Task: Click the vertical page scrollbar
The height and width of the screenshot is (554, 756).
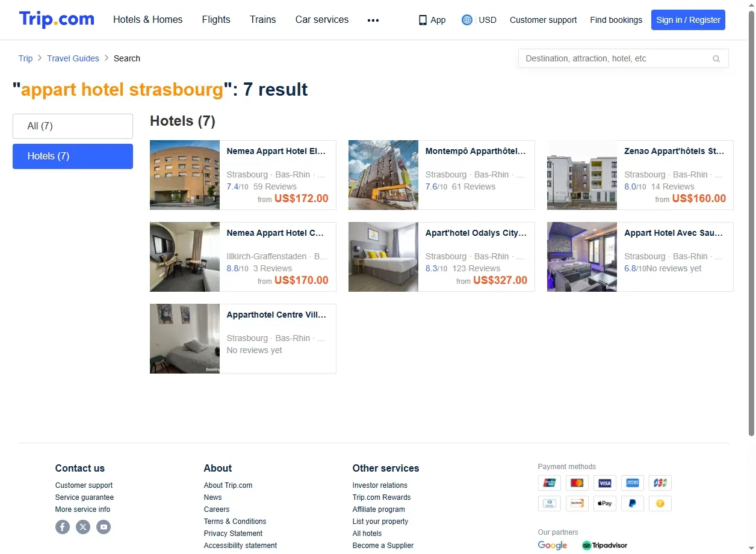Action: [x=751, y=223]
